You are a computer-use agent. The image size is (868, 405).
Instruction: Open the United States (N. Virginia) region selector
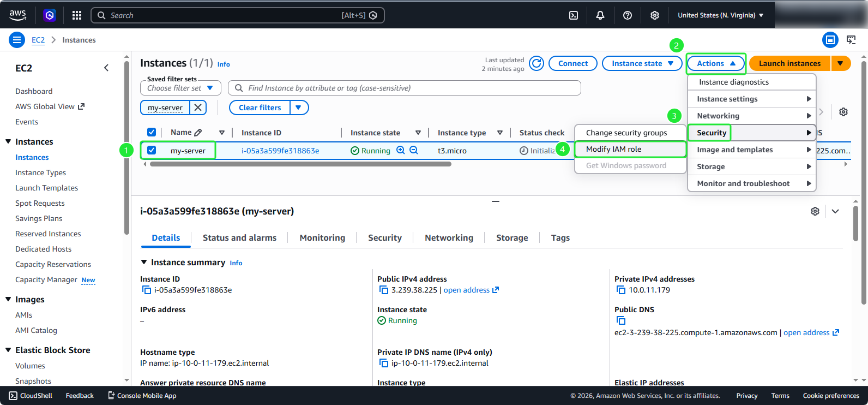720,15
